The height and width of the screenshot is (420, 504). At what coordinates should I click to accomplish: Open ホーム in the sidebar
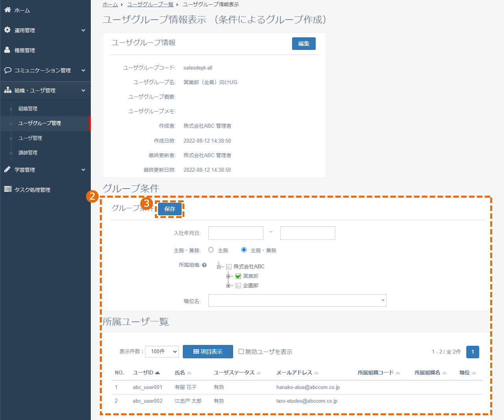[22, 11]
